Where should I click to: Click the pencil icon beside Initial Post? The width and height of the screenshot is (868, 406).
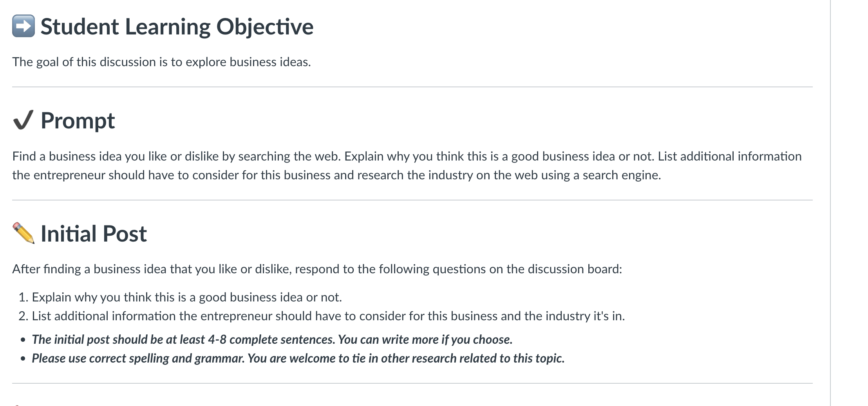click(x=24, y=233)
